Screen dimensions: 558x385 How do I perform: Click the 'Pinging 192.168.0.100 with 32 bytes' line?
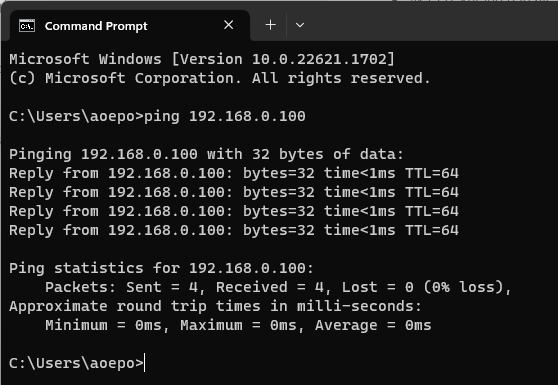point(206,154)
